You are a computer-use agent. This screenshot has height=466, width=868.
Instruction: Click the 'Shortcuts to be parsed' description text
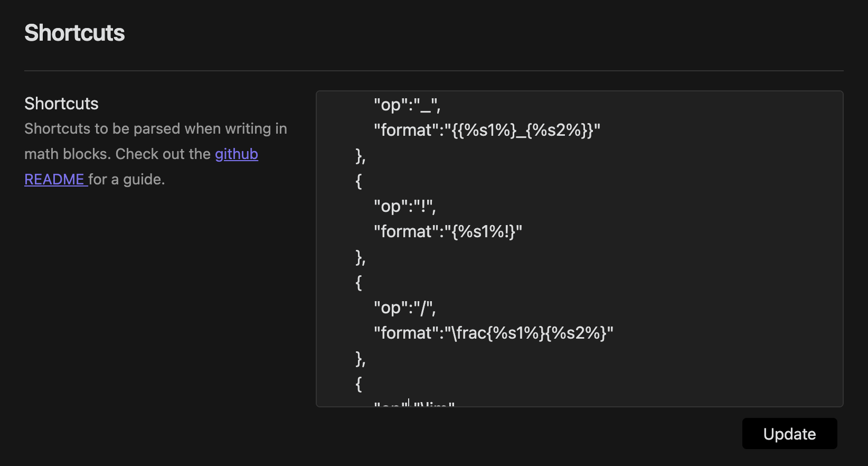coord(156,154)
